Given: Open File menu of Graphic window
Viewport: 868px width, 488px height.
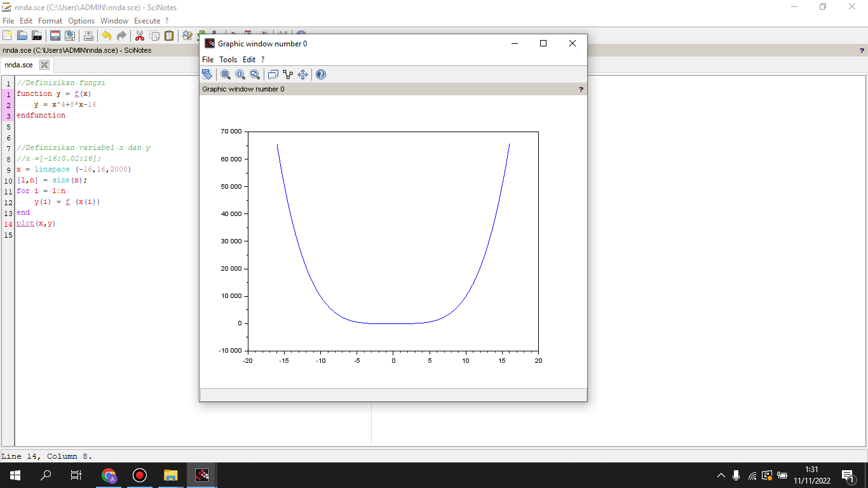Looking at the screenshot, I should tap(208, 60).
